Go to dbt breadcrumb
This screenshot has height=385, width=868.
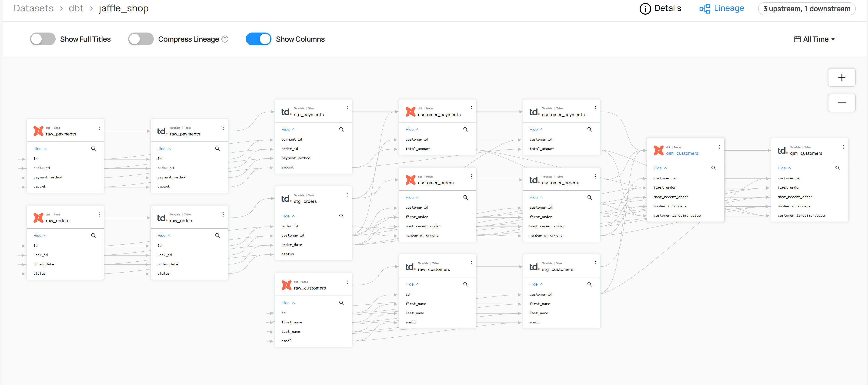pyautogui.click(x=76, y=8)
